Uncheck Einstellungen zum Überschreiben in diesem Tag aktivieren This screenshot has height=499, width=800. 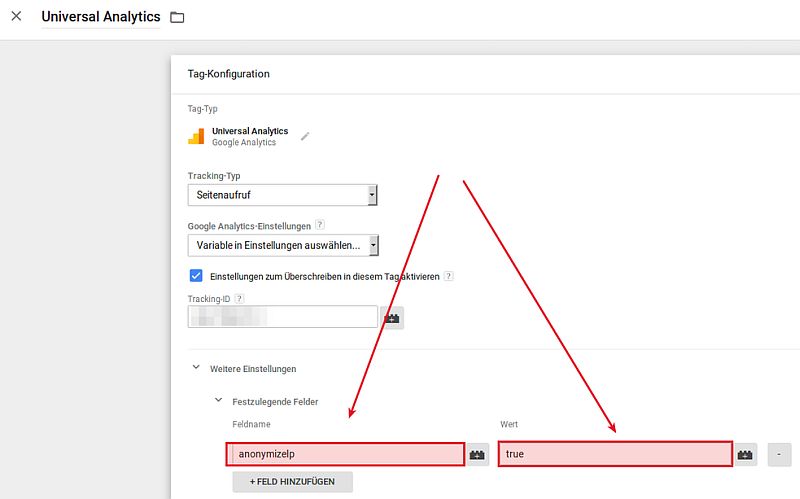click(196, 276)
